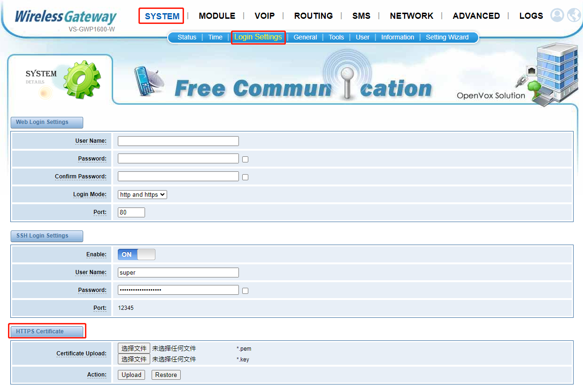Click the Upload button
Image resolution: width=583 pixels, height=392 pixels.
(131, 375)
